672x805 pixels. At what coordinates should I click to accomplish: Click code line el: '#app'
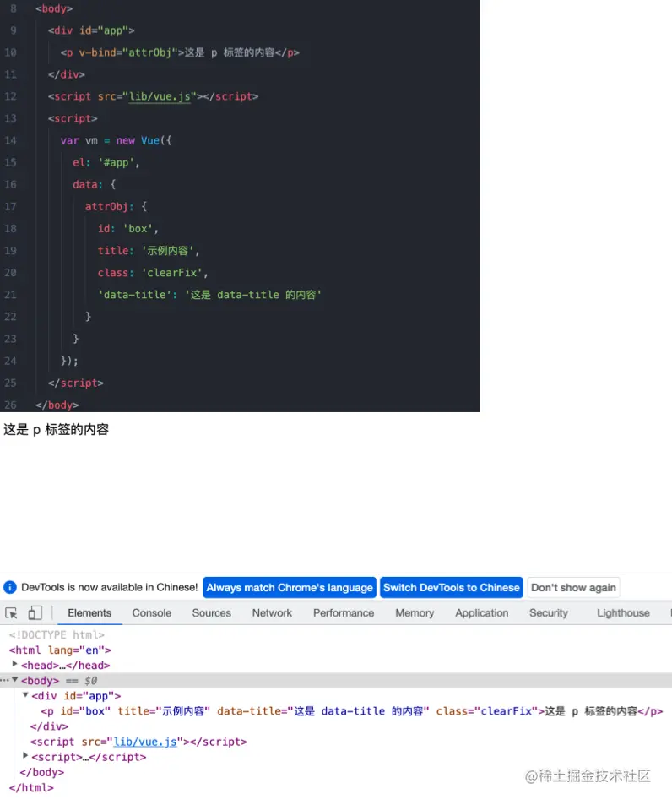coord(106,163)
